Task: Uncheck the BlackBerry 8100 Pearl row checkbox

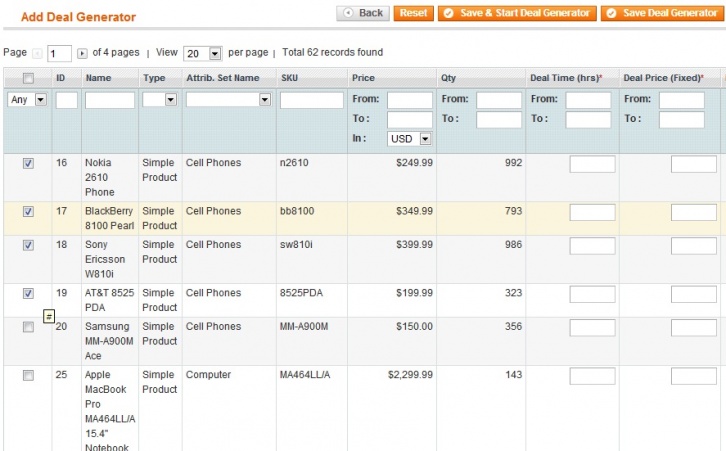Action: 28,212
